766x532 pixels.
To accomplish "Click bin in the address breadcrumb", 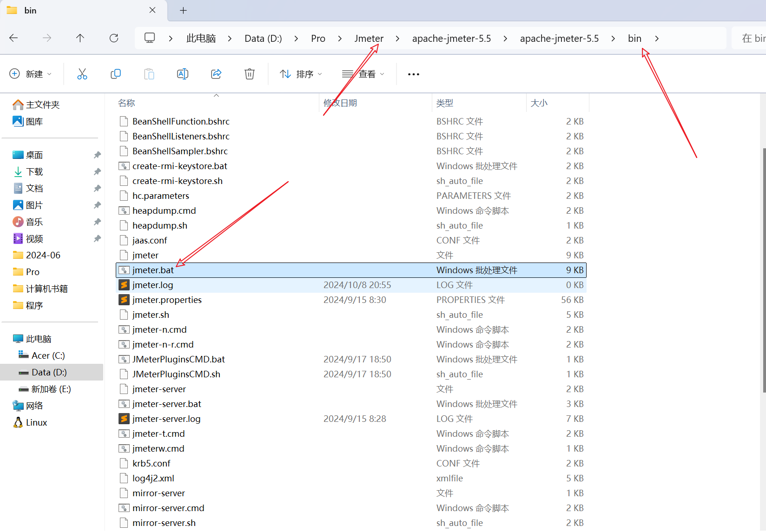I will [x=634, y=39].
